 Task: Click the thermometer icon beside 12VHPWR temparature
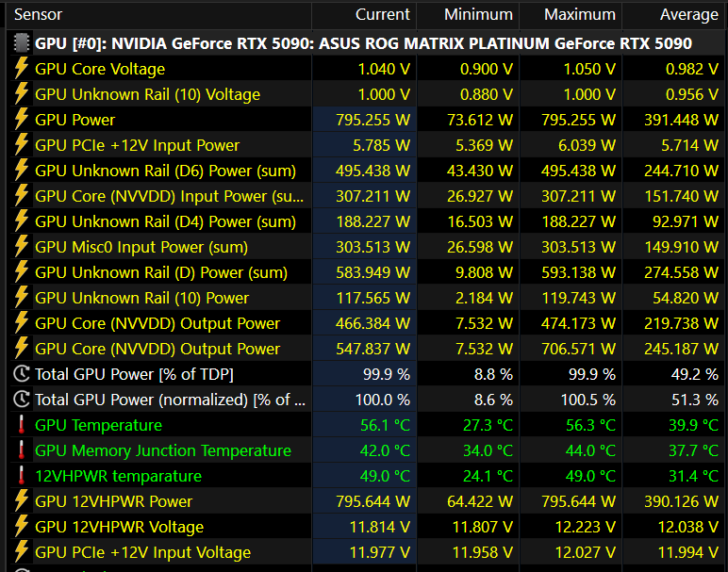point(22,476)
